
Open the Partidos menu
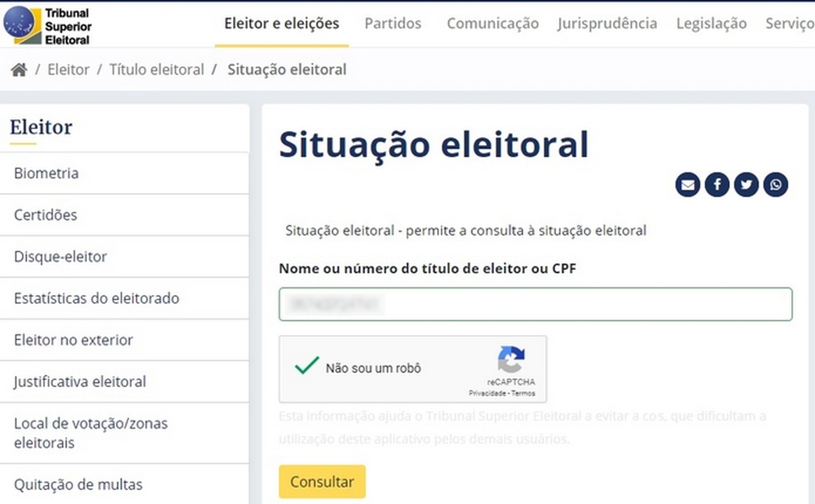393,23
